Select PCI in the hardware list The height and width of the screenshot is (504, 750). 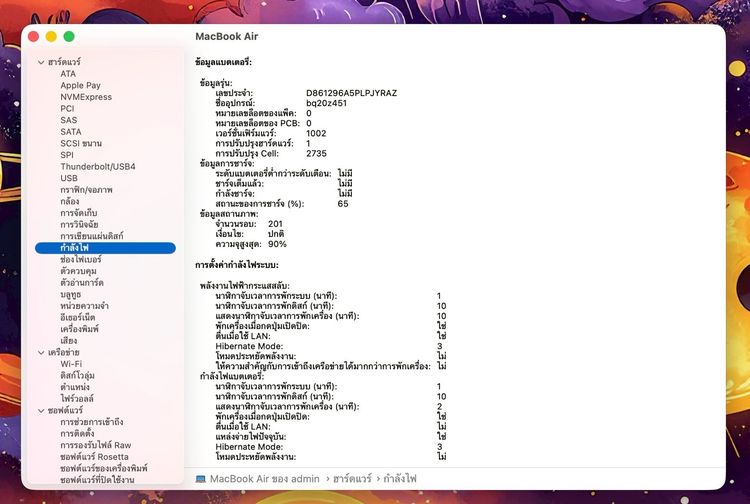coord(67,109)
